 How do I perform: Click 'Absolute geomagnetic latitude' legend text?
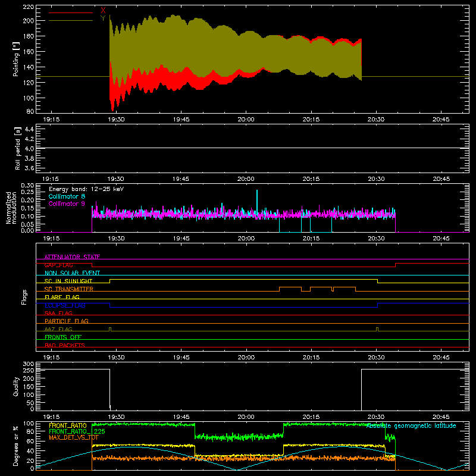[x=411, y=425]
